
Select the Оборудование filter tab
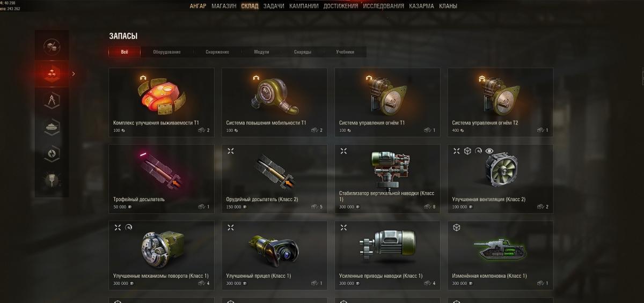(167, 52)
